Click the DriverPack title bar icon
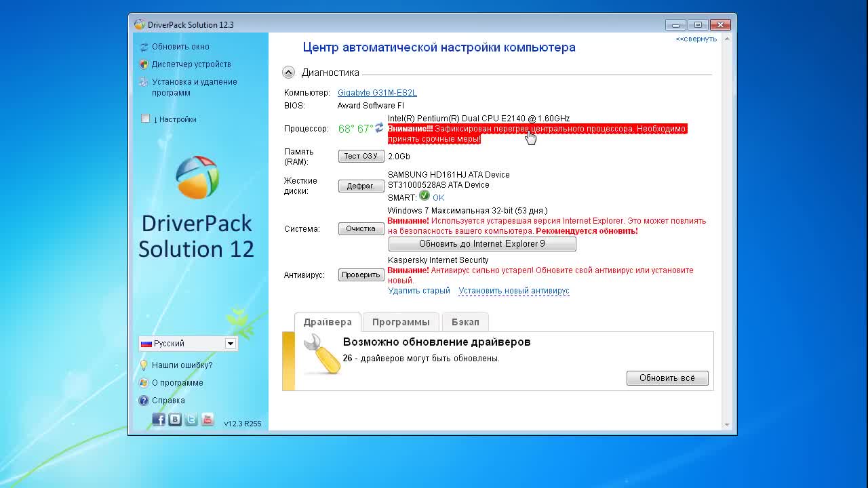Image resolution: width=868 pixels, height=488 pixels. click(x=140, y=24)
